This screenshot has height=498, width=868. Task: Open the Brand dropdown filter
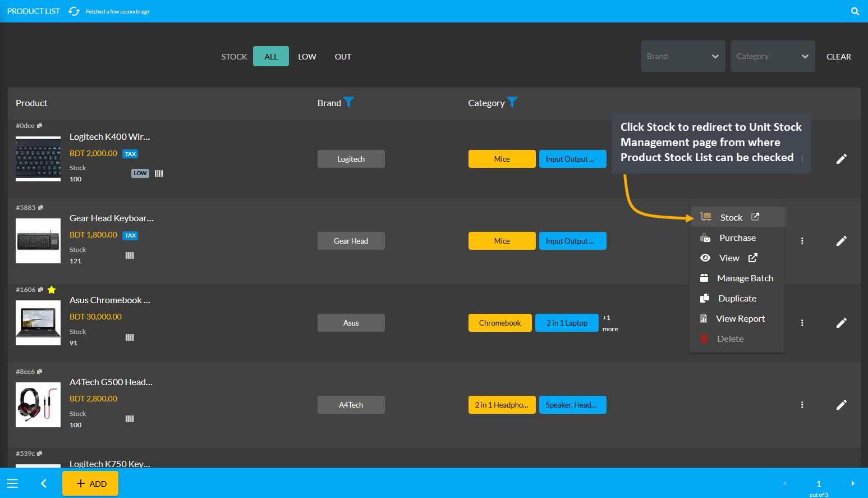(x=683, y=56)
